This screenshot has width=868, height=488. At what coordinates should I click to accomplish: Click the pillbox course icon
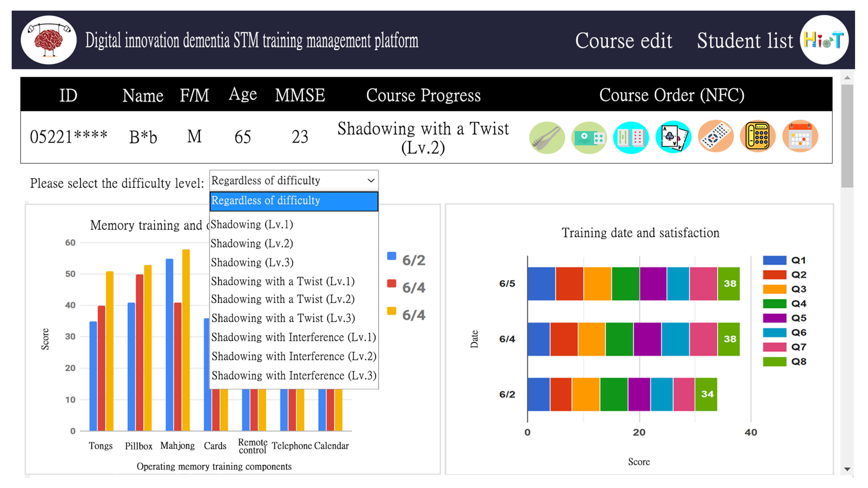coord(589,137)
